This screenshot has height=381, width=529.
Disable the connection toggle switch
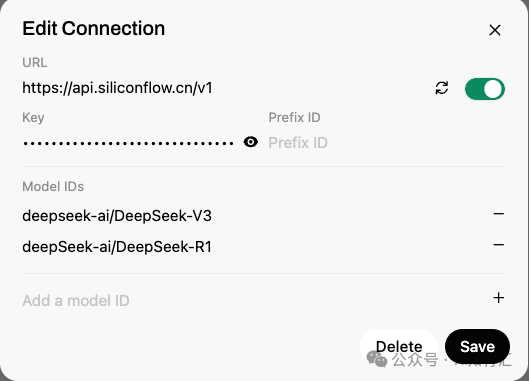(x=485, y=89)
